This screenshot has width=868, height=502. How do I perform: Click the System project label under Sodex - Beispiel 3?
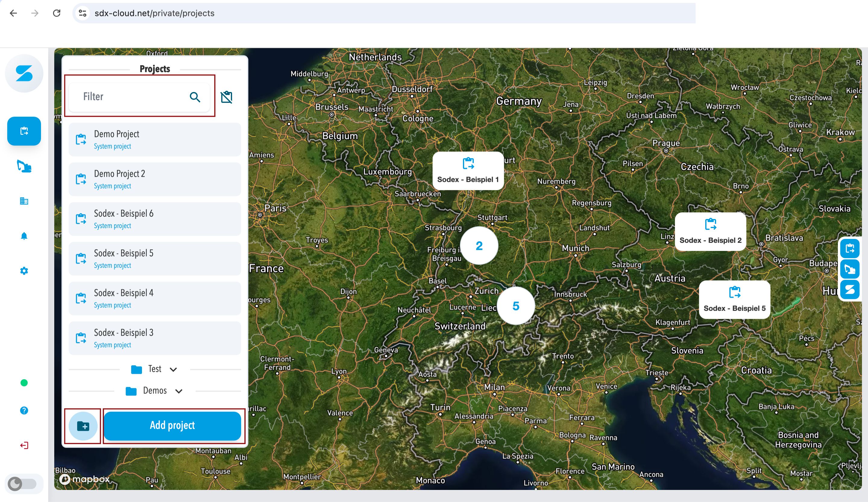tap(112, 345)
